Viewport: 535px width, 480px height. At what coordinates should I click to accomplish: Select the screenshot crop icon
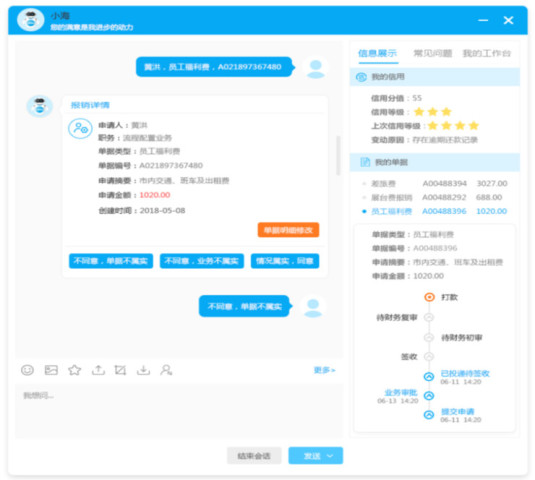[x=120, y=370]
